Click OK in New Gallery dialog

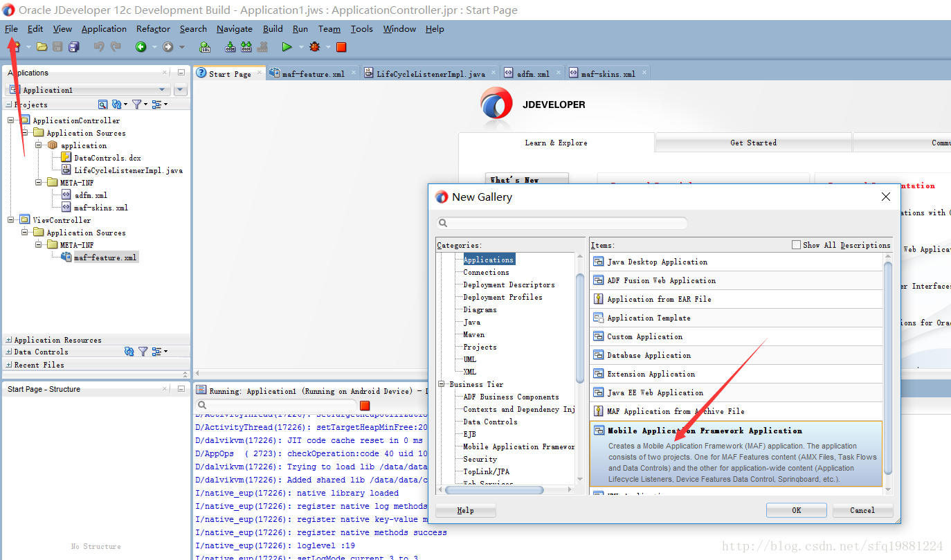point(796,510)
